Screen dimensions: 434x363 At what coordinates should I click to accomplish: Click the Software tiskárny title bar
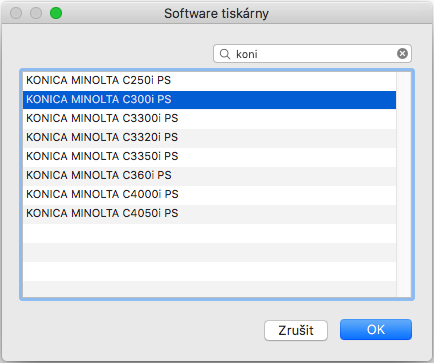coord(216,13)
